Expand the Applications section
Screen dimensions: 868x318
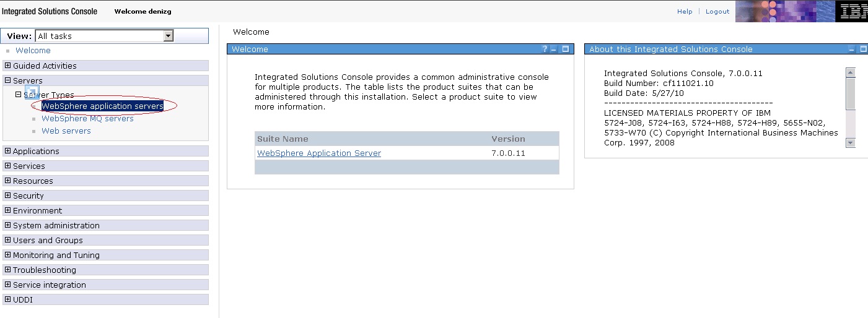(7, 151)
